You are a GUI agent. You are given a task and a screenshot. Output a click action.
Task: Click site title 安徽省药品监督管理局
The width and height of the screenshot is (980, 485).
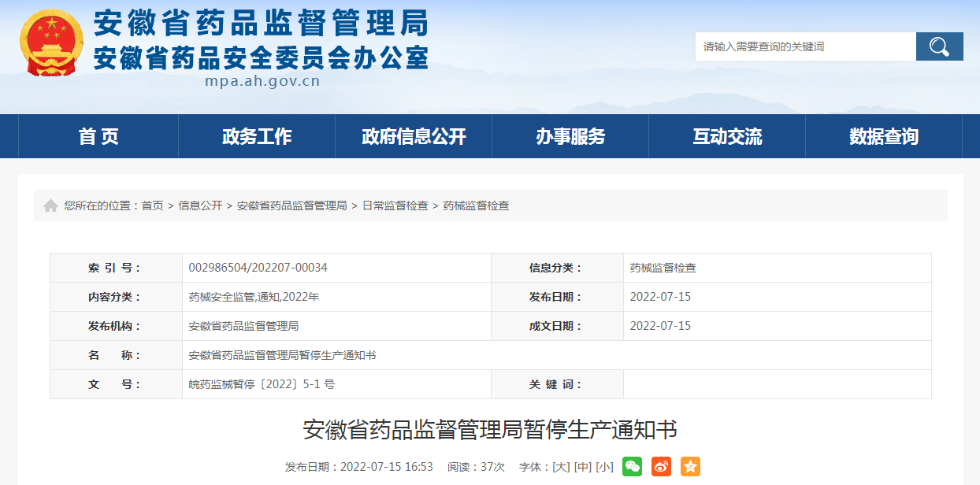261,24
